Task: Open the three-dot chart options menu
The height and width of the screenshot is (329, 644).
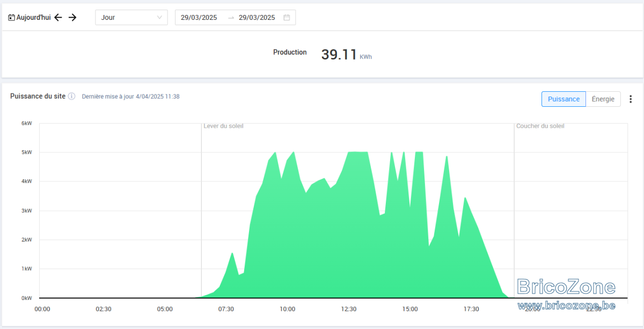Action: [631, 99]
